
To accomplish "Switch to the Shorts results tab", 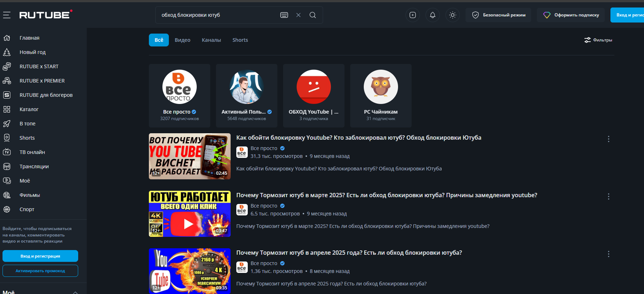I will click(x=240, y=40).
